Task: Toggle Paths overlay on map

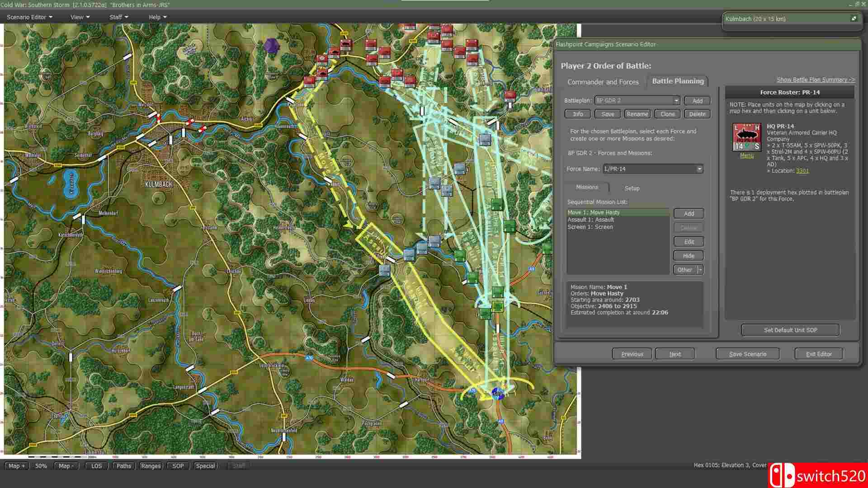Action: [x=123, y=466]
